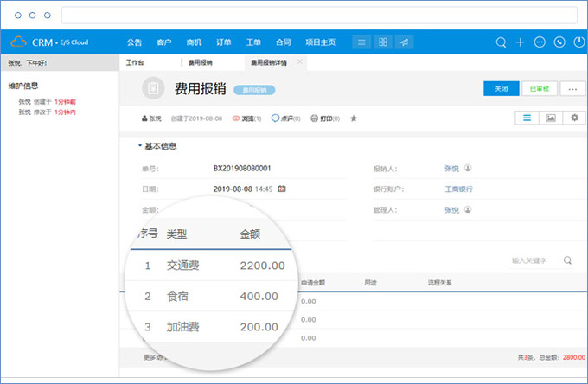Image resolution: width=588 pixels, height=384 pixels.
Task: Click the search magnifier icon in top bar
Action: (501, 42)
